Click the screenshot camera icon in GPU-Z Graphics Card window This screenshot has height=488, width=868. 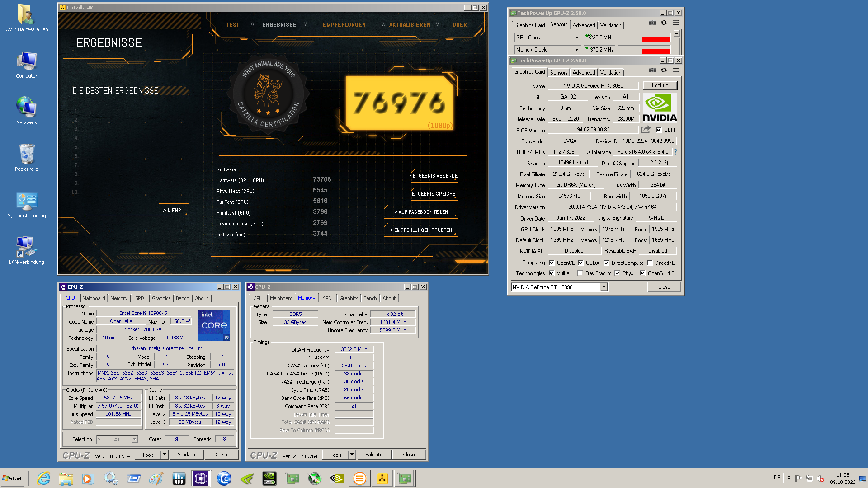(652, 70)
